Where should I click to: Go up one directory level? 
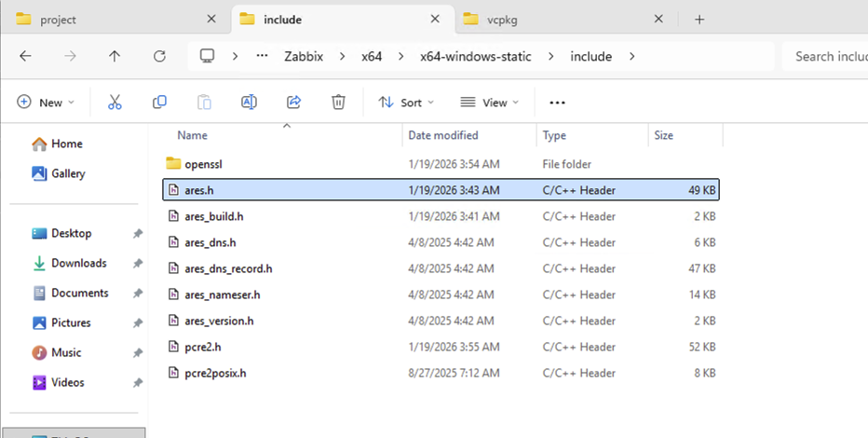[115, 56]
